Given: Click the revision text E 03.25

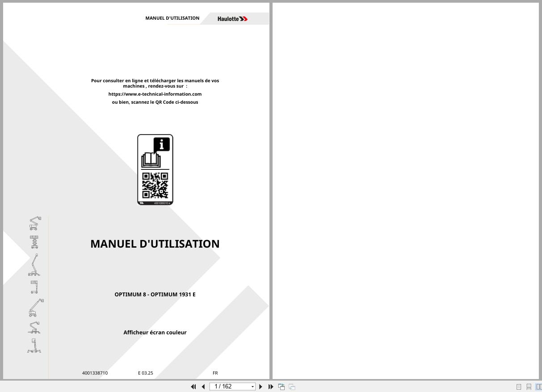Looking at the screenshot, I should [x=146, y=373].
